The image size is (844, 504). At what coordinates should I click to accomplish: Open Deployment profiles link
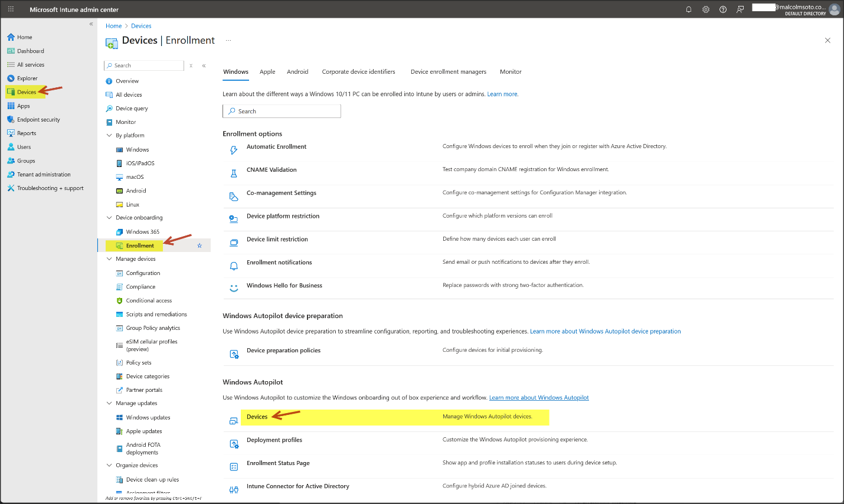click(x=274, y=440)
